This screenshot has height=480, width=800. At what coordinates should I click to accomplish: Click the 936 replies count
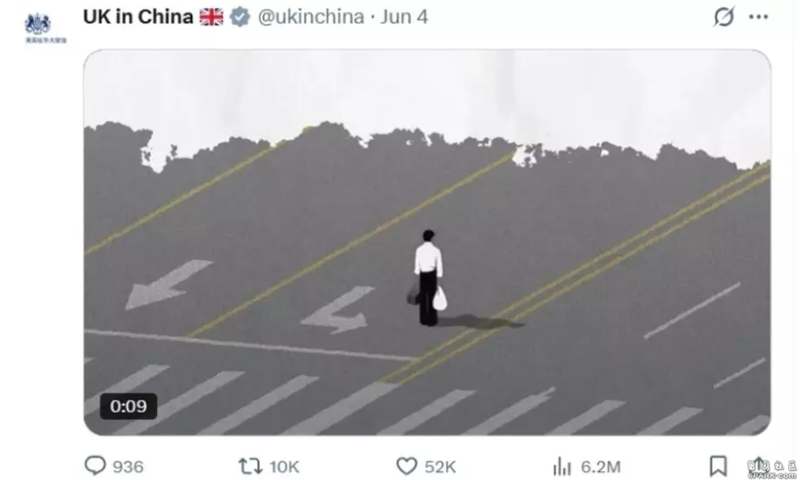click(128, 467)
